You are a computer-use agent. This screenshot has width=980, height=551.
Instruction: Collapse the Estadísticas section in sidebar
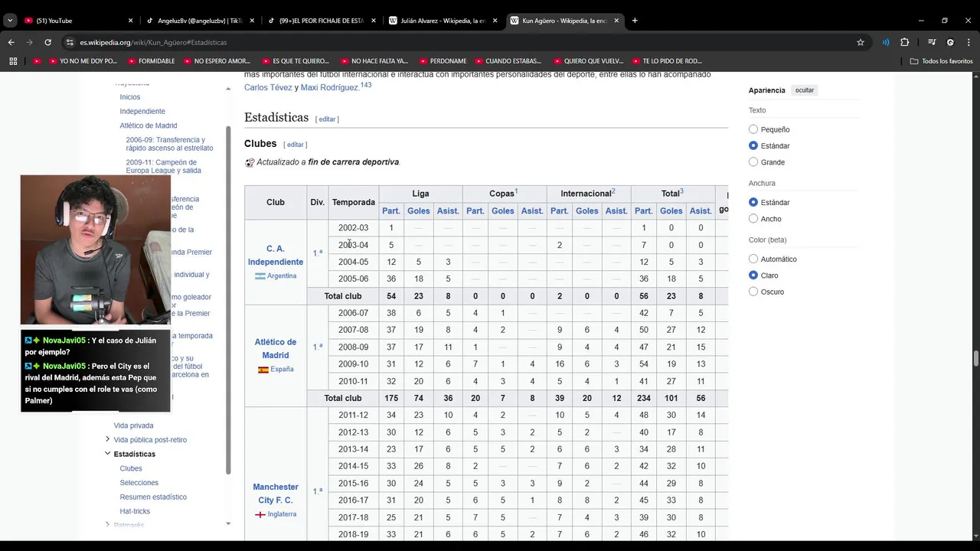[x=107, y=454]
